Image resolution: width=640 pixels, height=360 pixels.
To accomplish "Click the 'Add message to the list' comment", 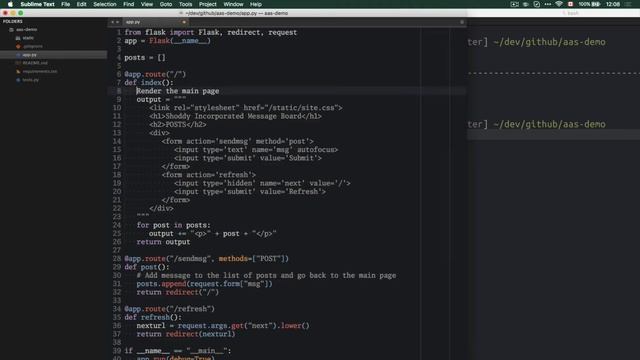I will 266,275.
